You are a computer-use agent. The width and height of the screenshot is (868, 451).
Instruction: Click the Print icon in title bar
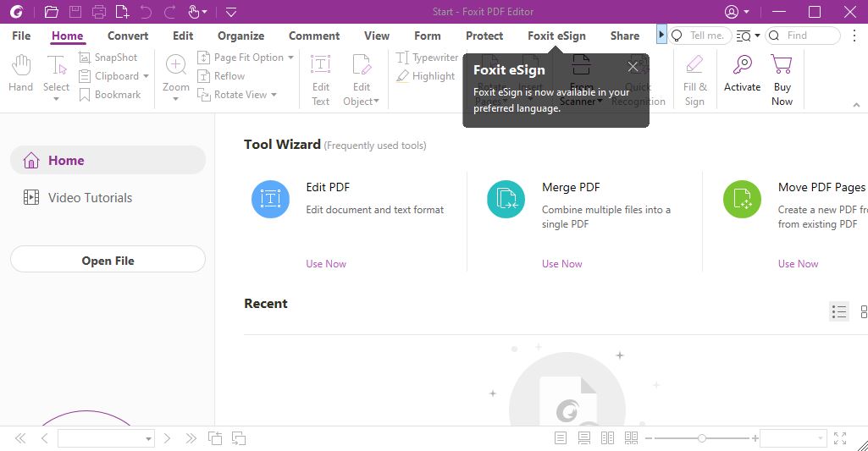tap(98, 12)
